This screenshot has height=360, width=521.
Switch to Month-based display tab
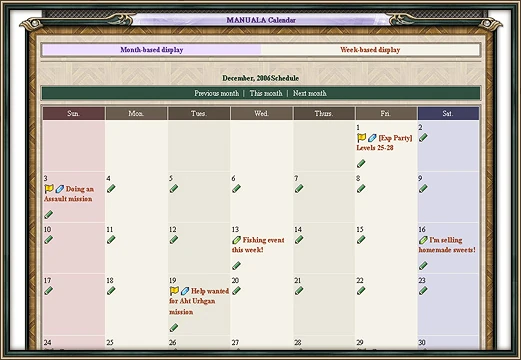click(x=152, y=50)
